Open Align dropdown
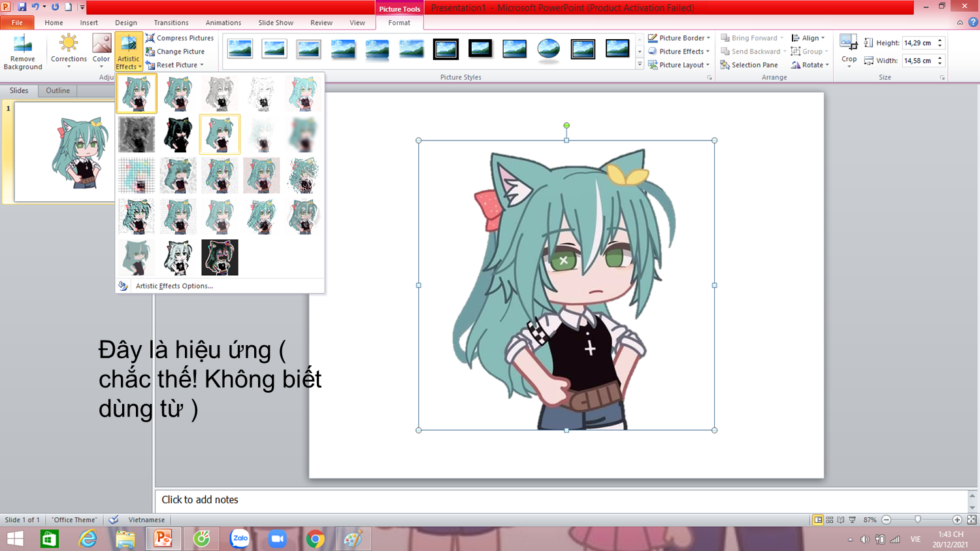 pos(808,38)
